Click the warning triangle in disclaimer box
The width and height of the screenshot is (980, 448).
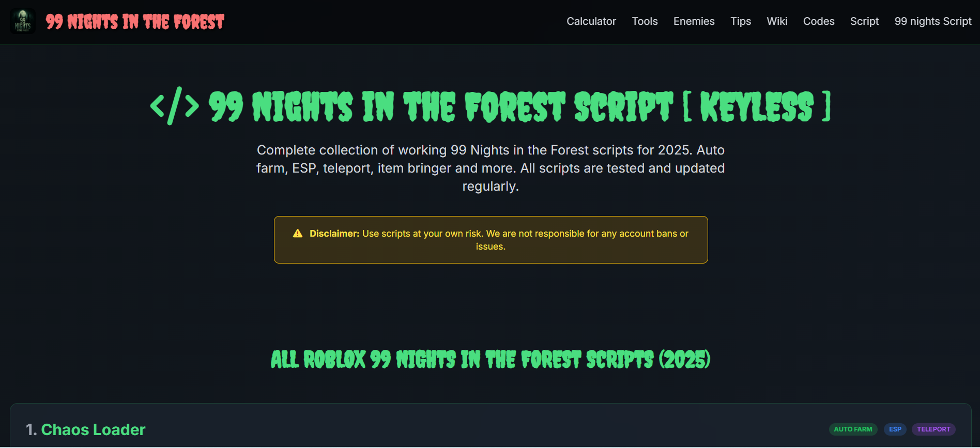pos(298,233)
